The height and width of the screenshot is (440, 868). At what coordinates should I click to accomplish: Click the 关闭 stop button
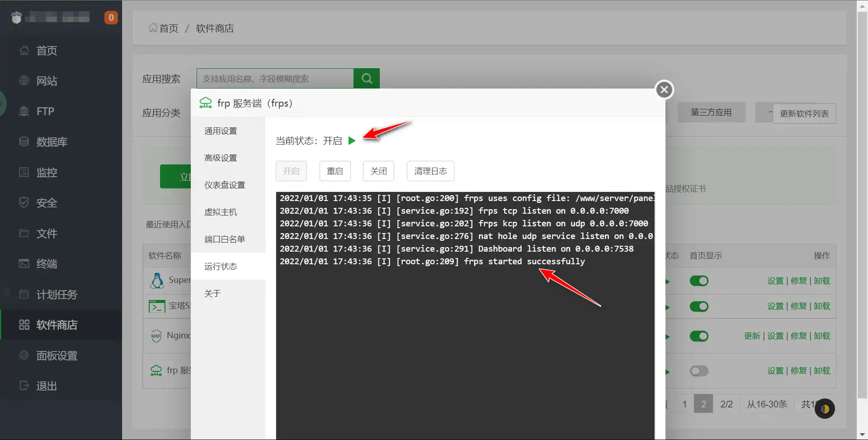pyautogui.click(x=378, y=171)
